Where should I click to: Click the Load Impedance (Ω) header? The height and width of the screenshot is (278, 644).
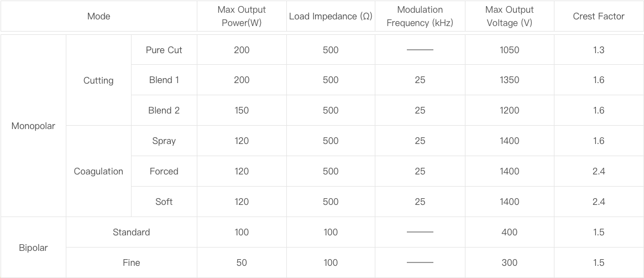331,17
